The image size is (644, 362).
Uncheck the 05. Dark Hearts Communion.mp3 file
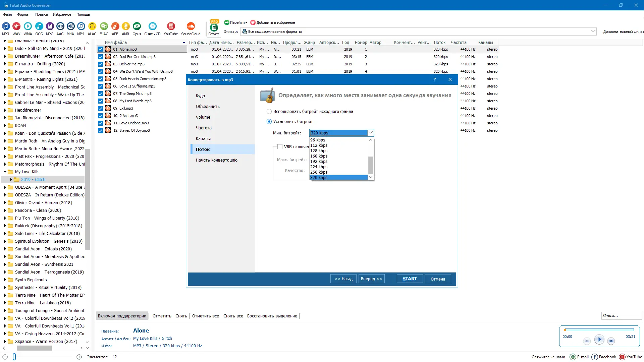[x=100, y=79]
